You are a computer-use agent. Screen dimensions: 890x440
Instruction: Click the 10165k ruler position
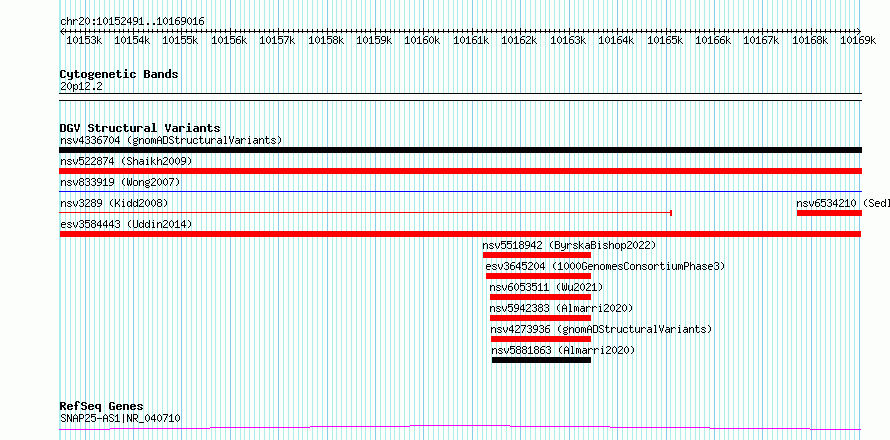pyautogui.click(x=666, y=40)
